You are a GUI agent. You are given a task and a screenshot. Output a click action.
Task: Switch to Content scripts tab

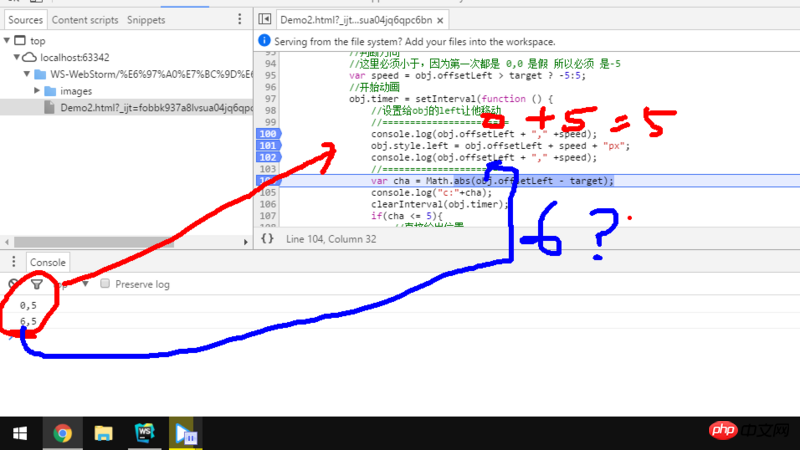(x=85, y=20)
